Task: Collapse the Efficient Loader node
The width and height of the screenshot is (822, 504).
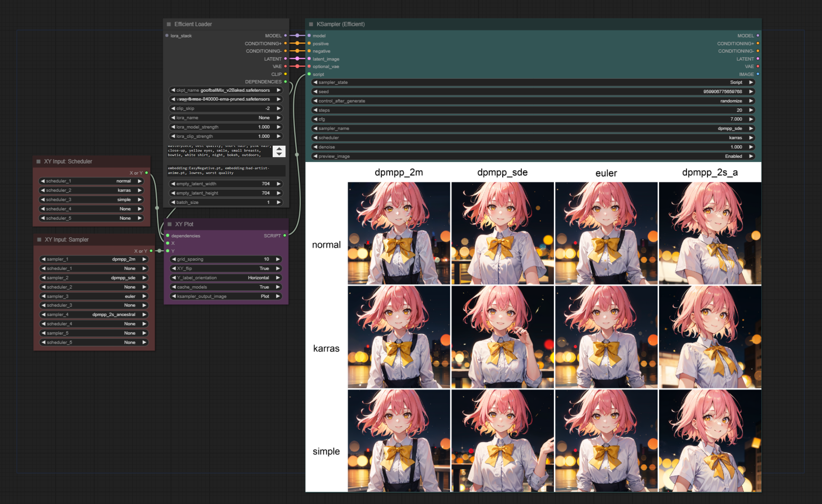Action: 168,24
